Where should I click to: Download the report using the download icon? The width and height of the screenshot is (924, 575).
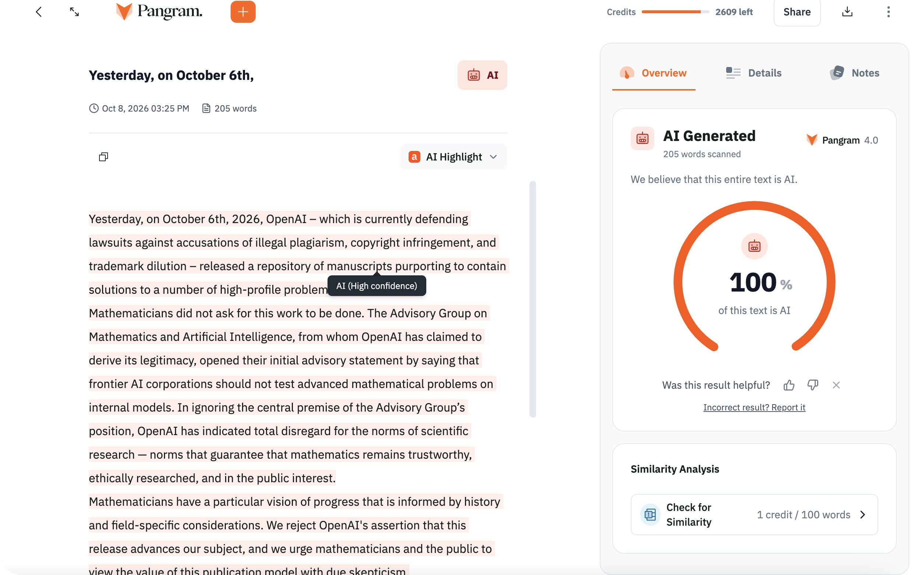[x=847, y=12]
